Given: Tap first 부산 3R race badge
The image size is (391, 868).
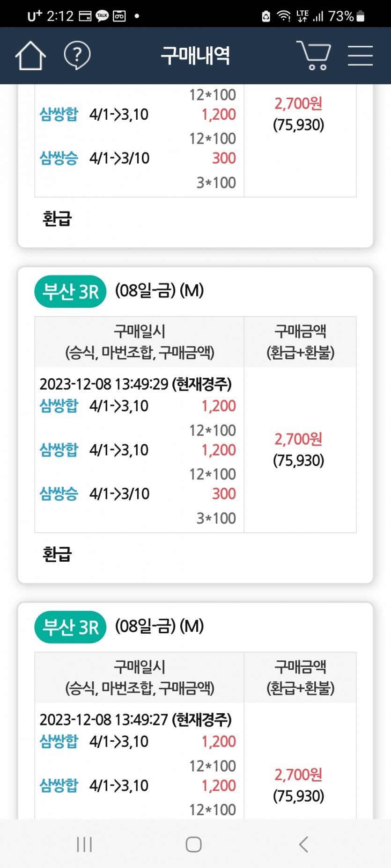Looking at the screenshot, I should click(70, 291).
